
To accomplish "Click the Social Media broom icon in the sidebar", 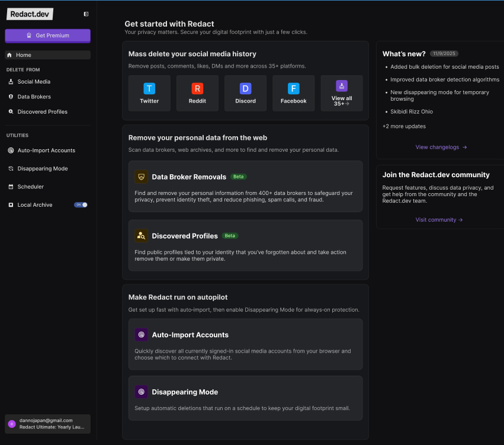I will (11, 82).
